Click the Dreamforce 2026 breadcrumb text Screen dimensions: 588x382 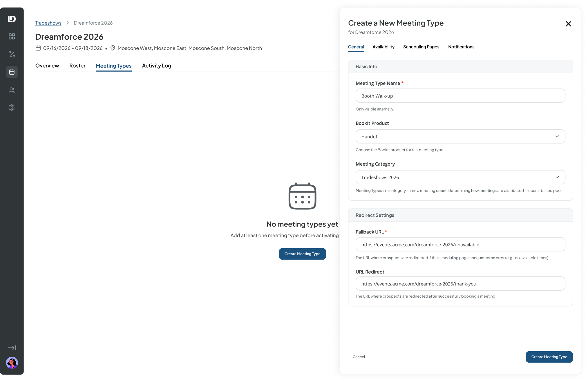(93, 23)
